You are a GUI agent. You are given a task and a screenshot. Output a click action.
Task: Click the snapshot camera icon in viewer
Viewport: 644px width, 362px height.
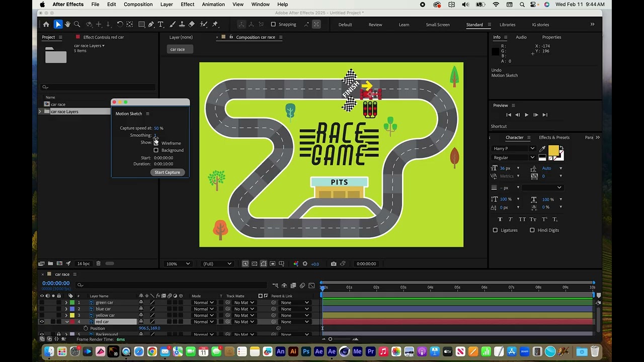click(x=334, y=263)
